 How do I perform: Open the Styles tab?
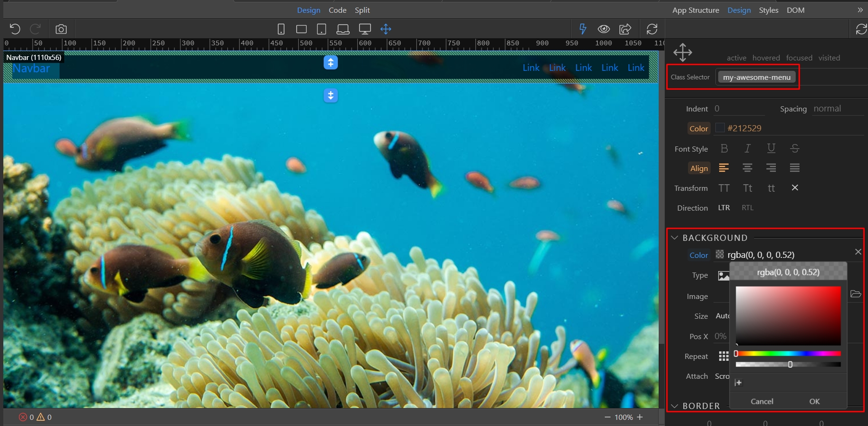click(x=769, y=10)
